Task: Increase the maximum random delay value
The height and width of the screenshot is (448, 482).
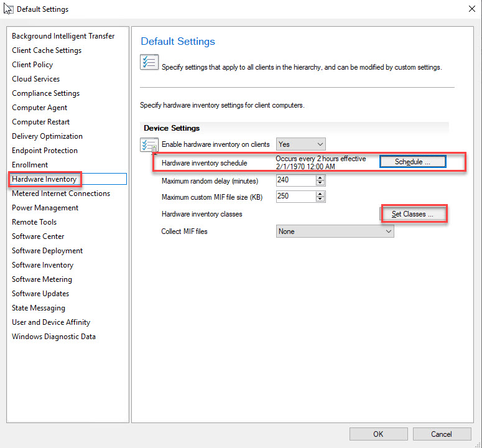Action: (320, 177)
